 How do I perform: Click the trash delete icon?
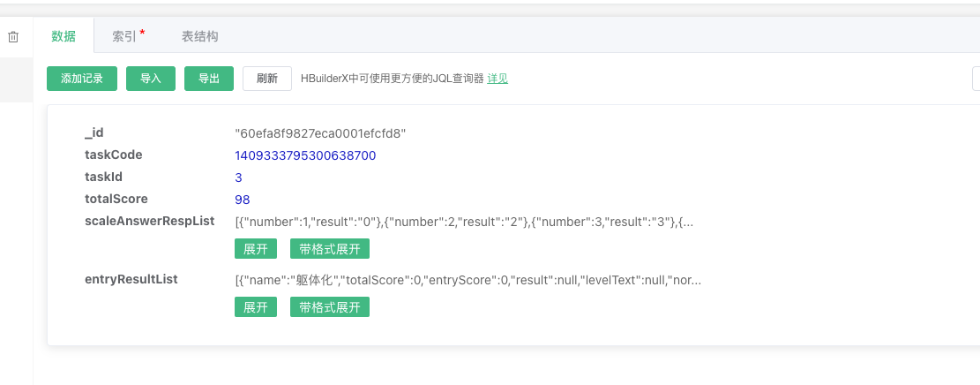point(13,37)
